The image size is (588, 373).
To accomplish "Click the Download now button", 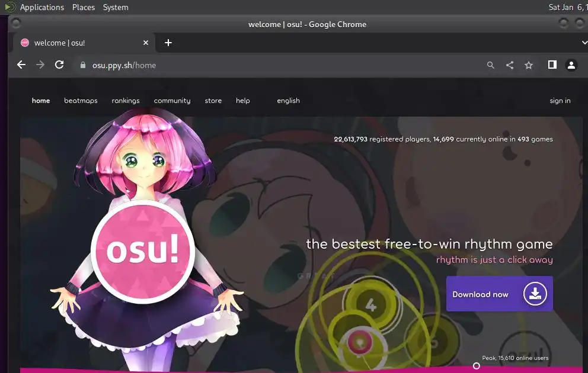I will pos(500,294).
